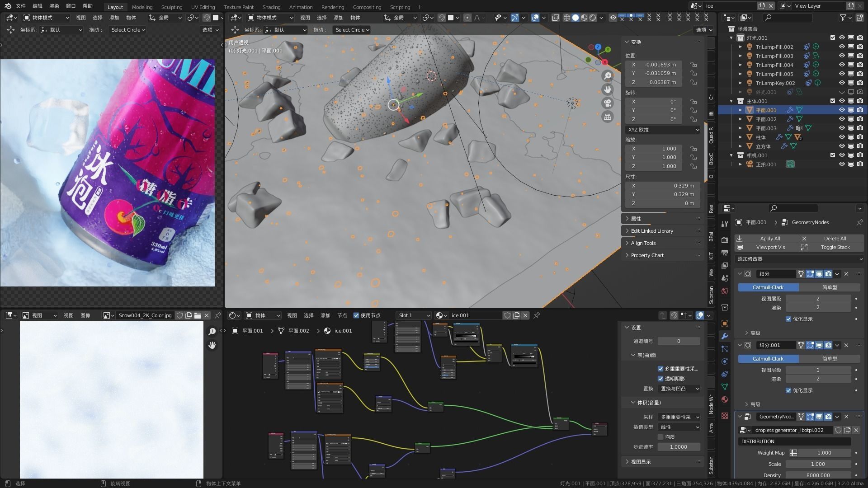Open the 渲染 menu in the top bar

(54, 6)
